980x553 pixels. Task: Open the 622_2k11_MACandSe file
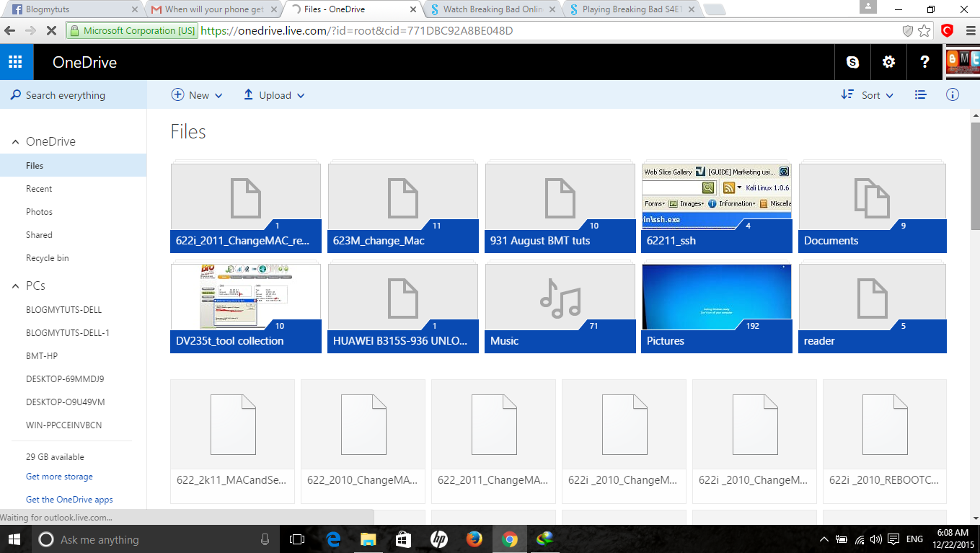coord(232,441)
